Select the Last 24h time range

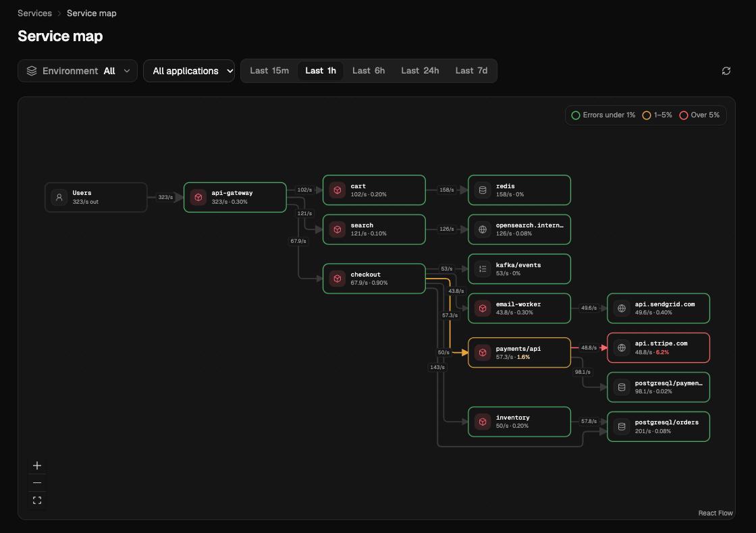coord(420,71)
